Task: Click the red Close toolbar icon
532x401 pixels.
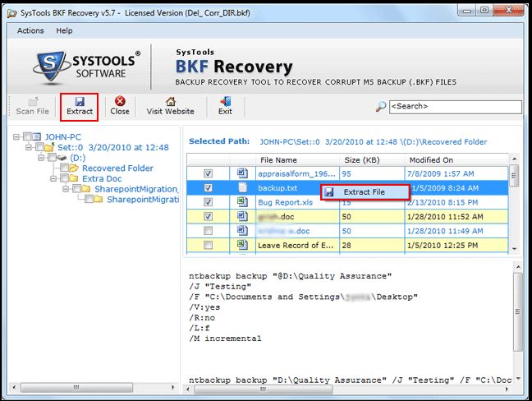Action: pyautogui.click(x=120, y=101)
